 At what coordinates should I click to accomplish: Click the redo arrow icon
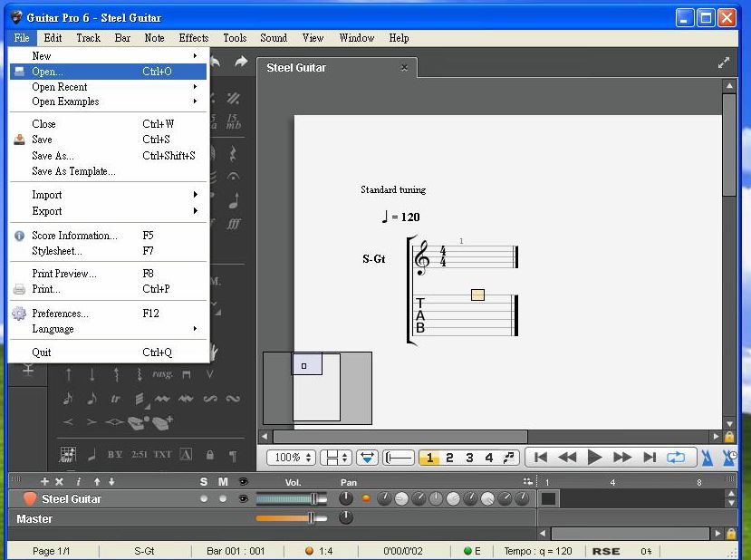point(241,62)
